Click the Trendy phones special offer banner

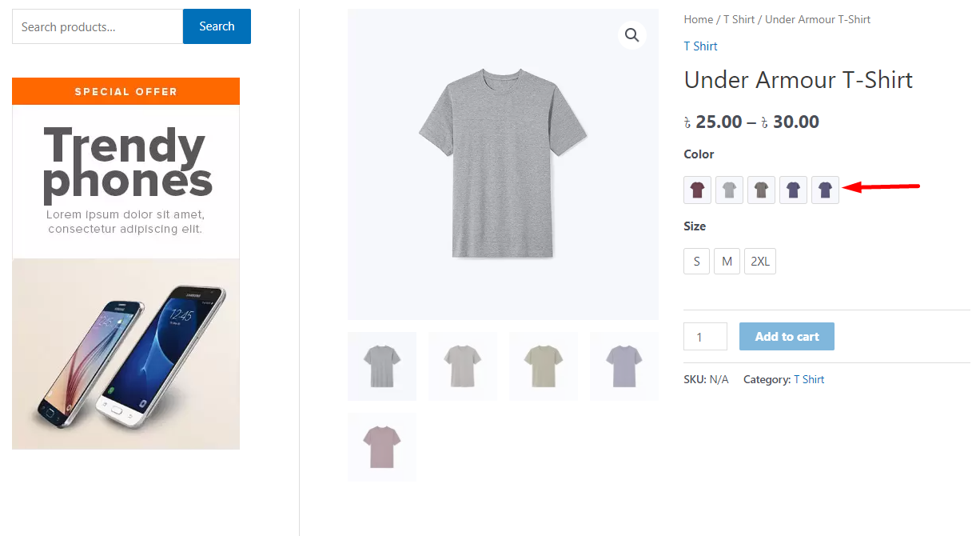[x=125, y=263]
